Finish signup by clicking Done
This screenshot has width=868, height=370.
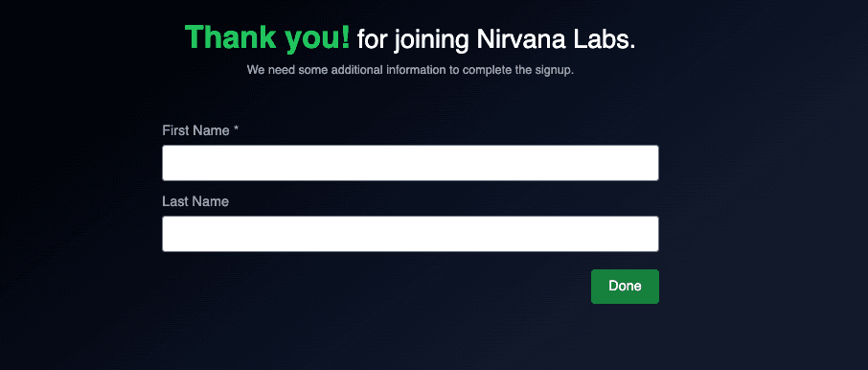click(x=625, y=287)
